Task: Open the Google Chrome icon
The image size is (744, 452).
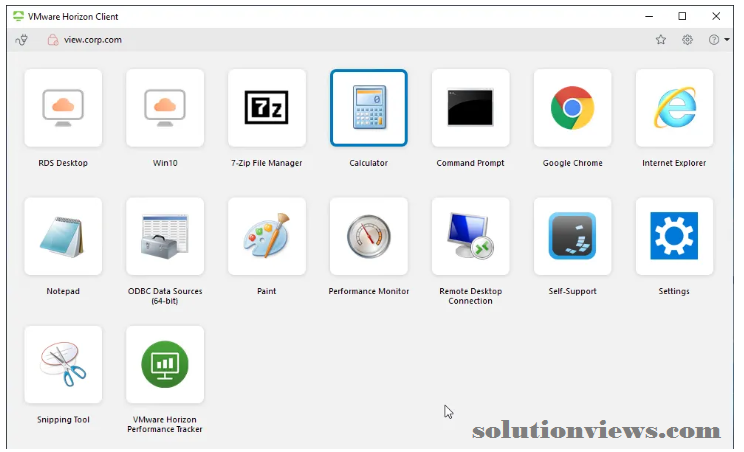Action: (572, 108)
